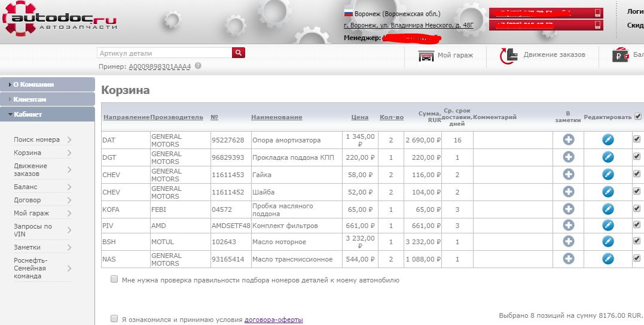Add Масло моторное to notes

(569, 241)
